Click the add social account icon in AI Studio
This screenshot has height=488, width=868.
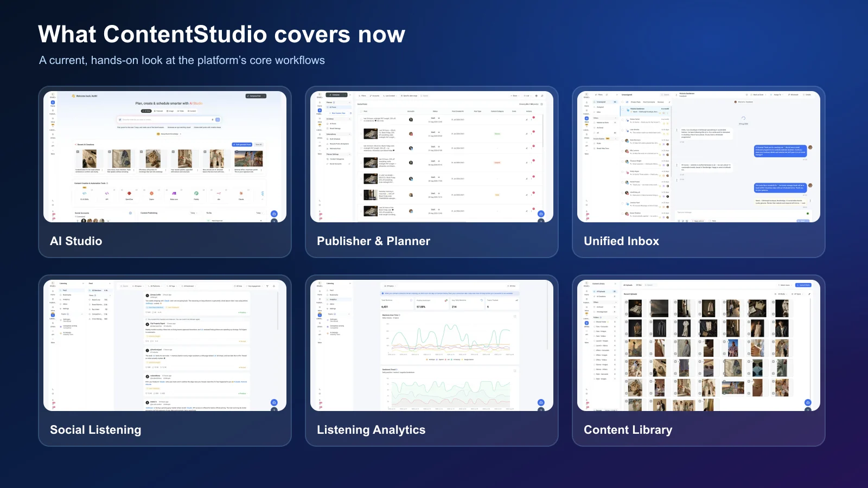[x=130, y=213]
